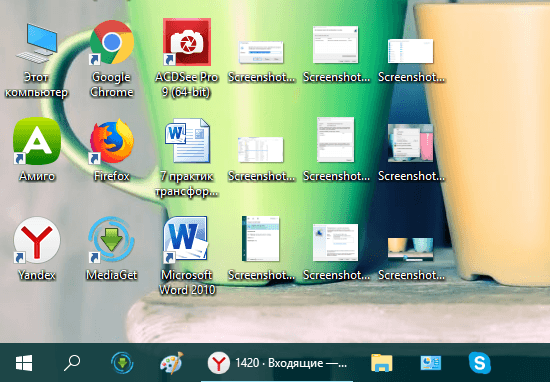Viewport: 550px width, 382px height.
Task: Select the Firefox desktop shortcut
Action: [x=112, y=150]
